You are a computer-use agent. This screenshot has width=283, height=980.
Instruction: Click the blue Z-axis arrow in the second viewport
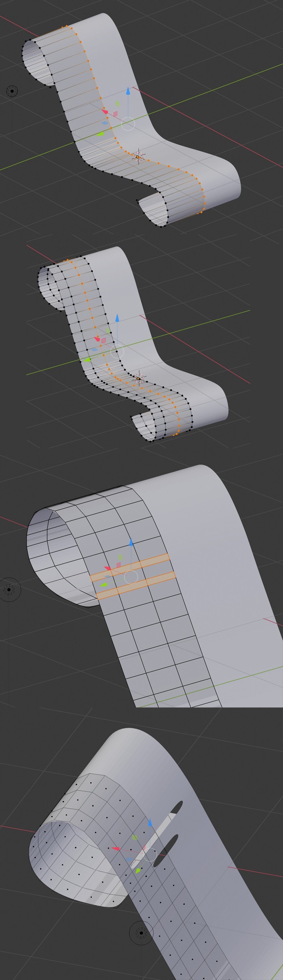117,318
